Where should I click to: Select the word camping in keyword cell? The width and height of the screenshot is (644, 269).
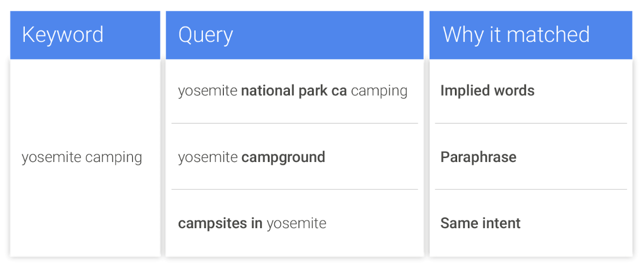[114, 158]
